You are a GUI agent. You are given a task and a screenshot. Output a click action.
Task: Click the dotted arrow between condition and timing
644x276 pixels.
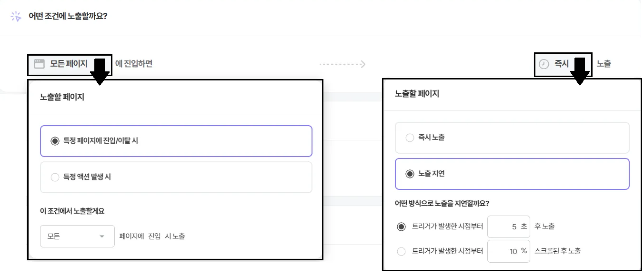[342, 64]
